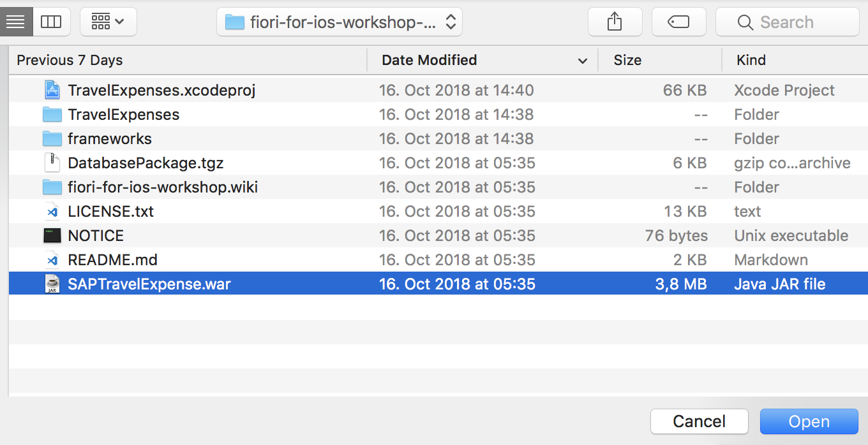
Task: Select the frameworks folder icon
Action: pyautogui.click(x=52, y=139)
